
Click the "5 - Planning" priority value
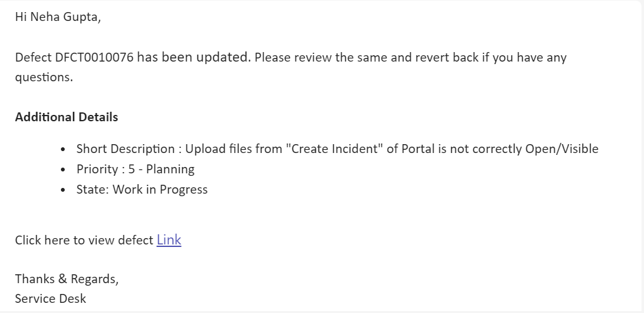click(161, 170)
